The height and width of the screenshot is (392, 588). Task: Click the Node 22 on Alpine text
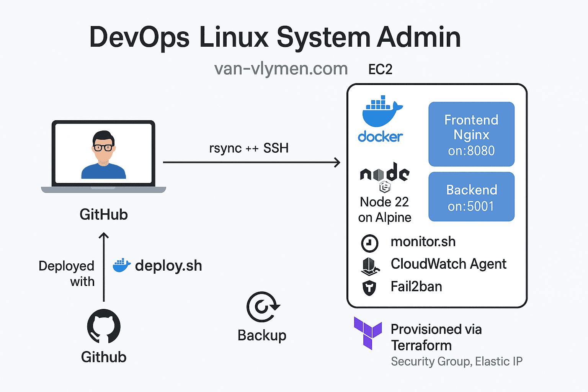[385, 209]
